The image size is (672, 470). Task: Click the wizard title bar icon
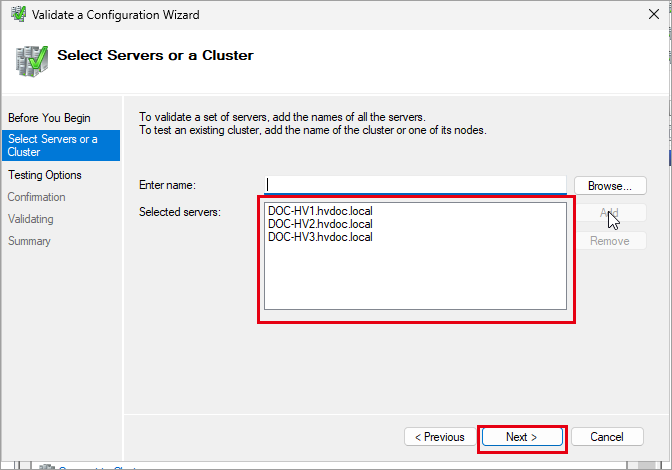click(x=18, y=14)
